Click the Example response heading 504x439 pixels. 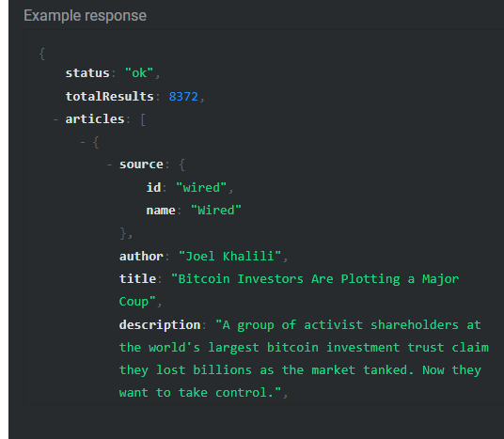tap(86, 16)
